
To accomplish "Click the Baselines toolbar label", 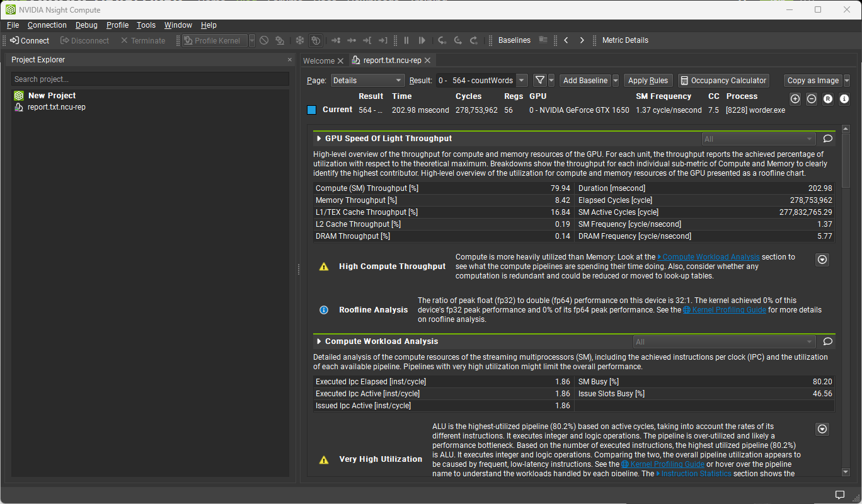I will [x=514, y=40].
